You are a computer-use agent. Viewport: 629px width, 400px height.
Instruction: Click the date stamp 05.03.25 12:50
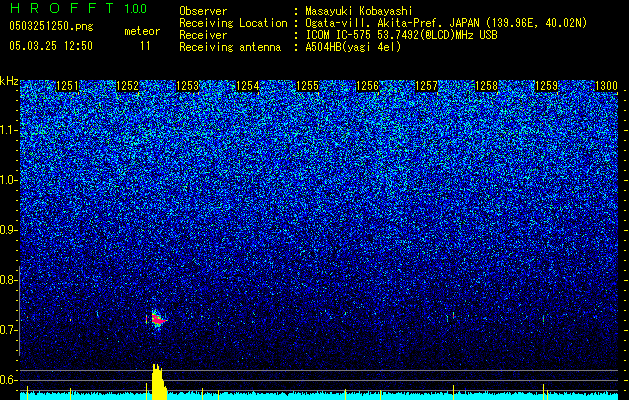51,46
